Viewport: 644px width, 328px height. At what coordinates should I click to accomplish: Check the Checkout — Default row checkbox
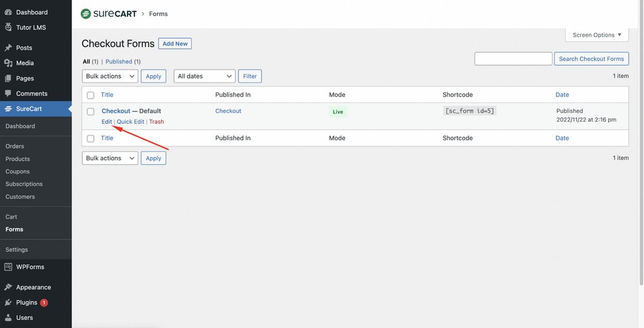91,112
